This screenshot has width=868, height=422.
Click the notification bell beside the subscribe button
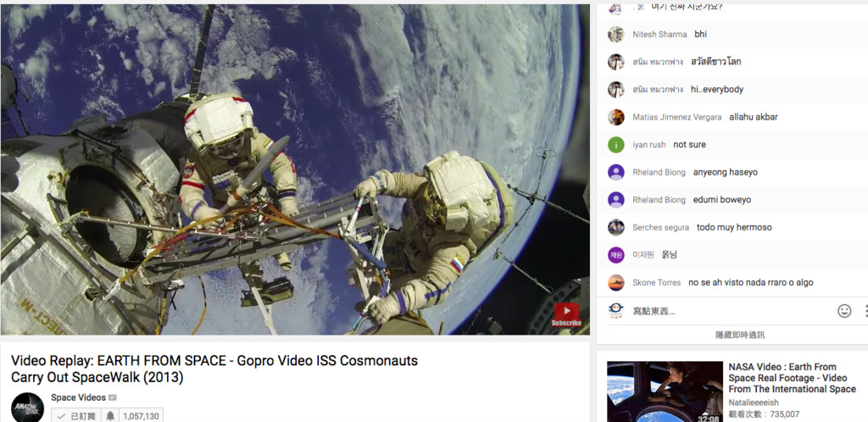pos(110,416)
